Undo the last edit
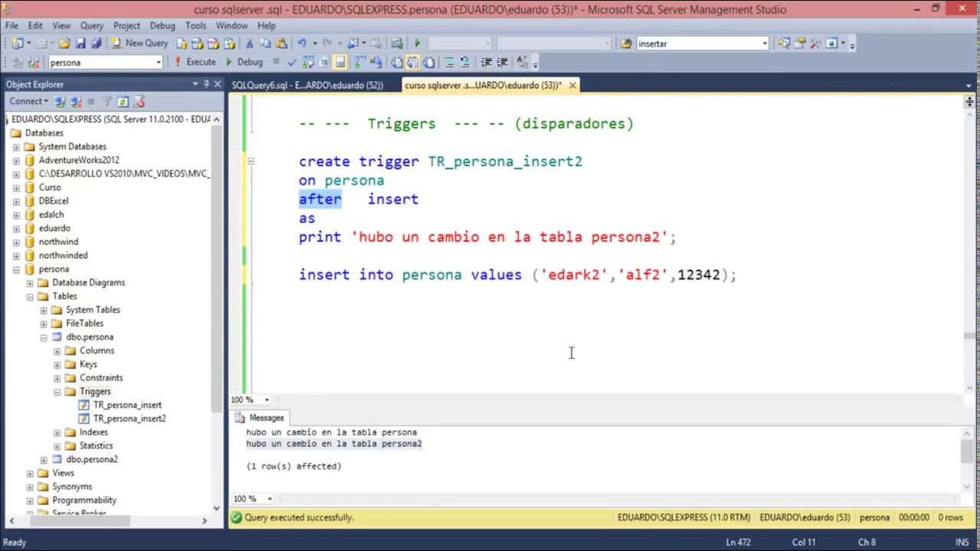Screen dimensions: 980x551 302,43
